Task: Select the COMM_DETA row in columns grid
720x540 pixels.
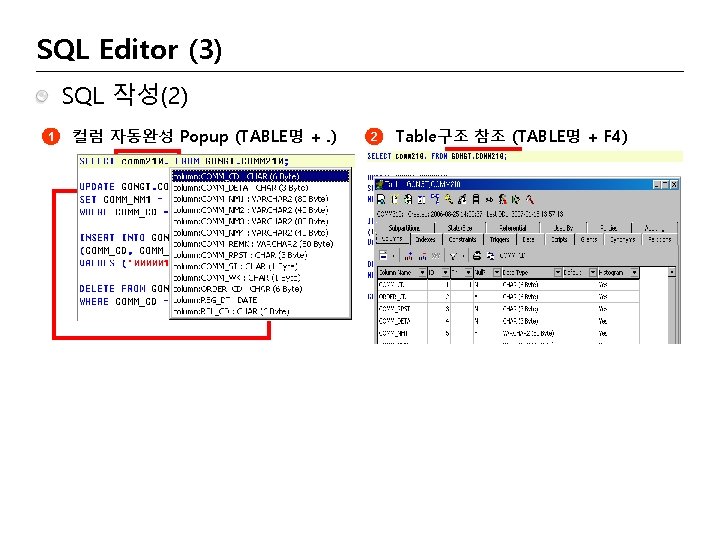Action: pos(508,321)
